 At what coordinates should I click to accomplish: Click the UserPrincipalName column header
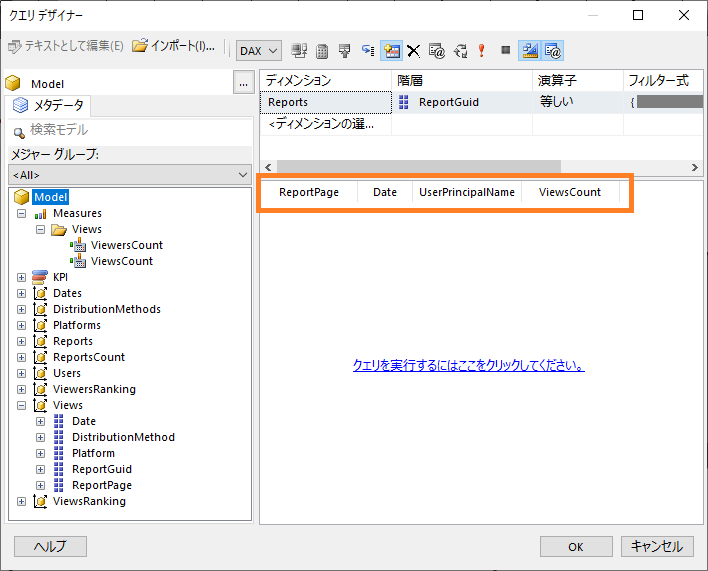click(x=467, y=192)
